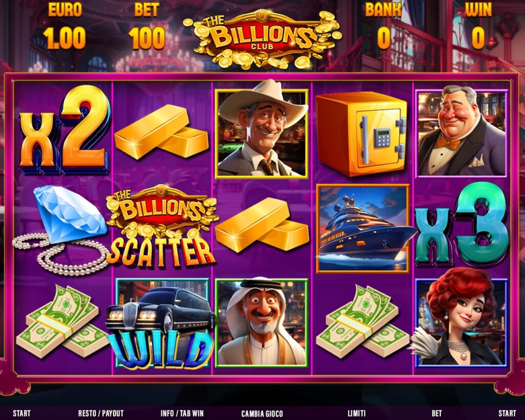Screen dimensions: 525x420
Task: Click the tuxedo man symbol
Action: tap(462, 132)
